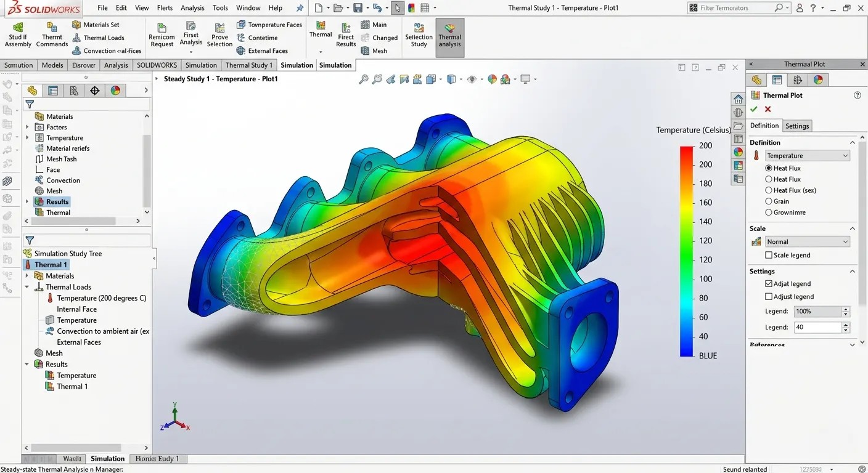
Task: Open the Tools menu
Action: coord(220,8)
